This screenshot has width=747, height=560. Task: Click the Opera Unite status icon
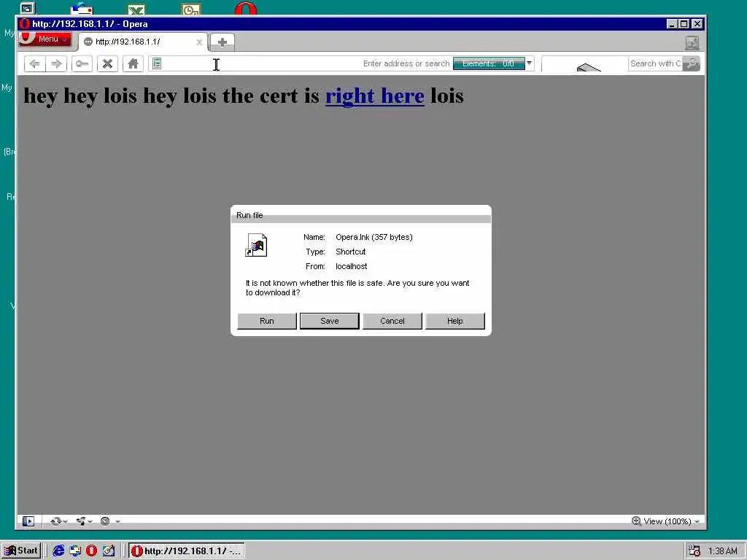coord(81,521)
